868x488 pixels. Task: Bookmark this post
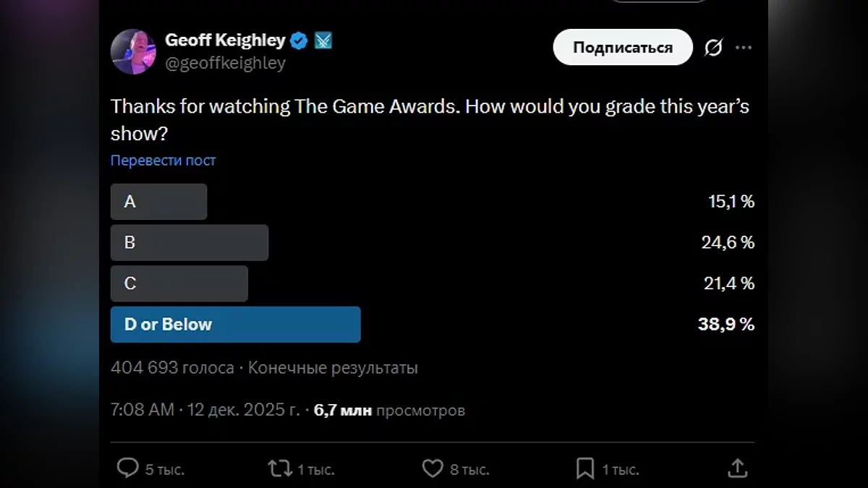pos(585,468)
